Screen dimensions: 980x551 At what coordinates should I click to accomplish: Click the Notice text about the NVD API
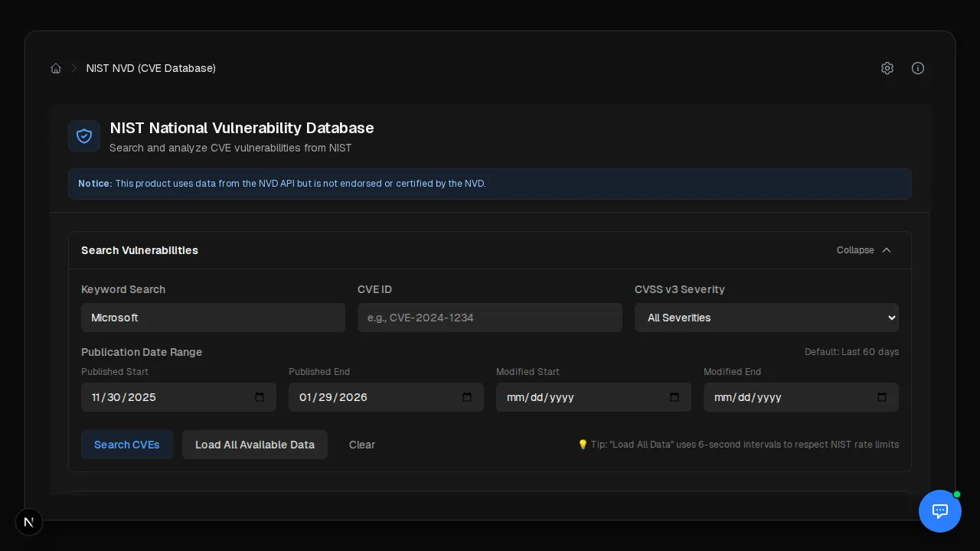282,184
